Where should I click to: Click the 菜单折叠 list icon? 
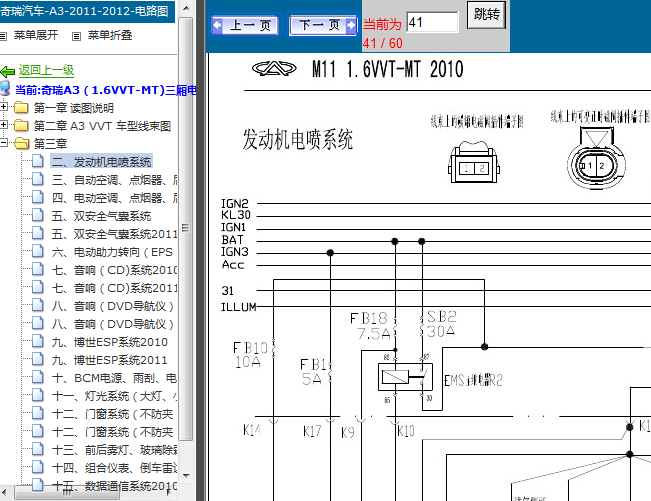(x=76, y=37)
